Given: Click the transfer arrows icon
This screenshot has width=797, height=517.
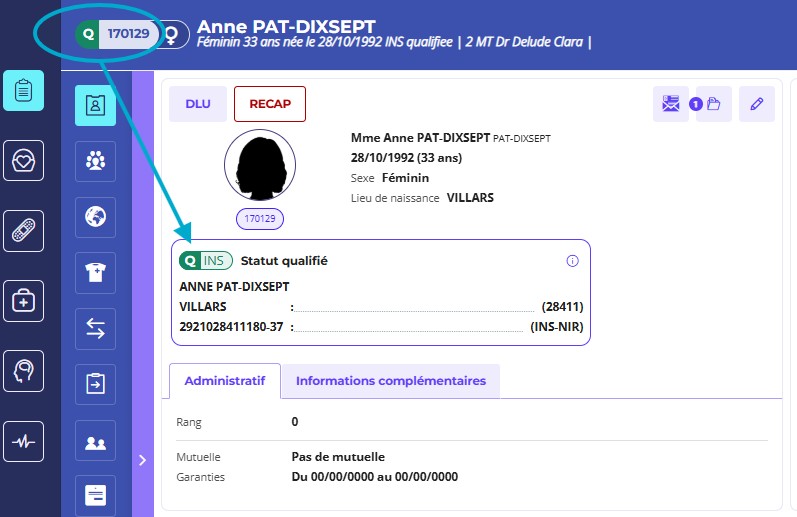Looking at the screenshot, I should 96,329.
